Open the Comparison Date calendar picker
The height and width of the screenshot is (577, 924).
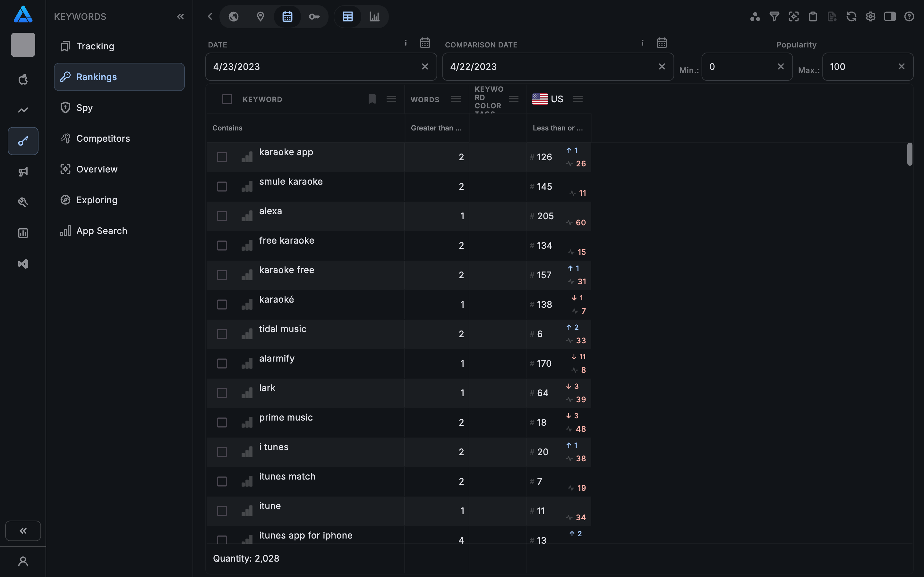[662, 43]
